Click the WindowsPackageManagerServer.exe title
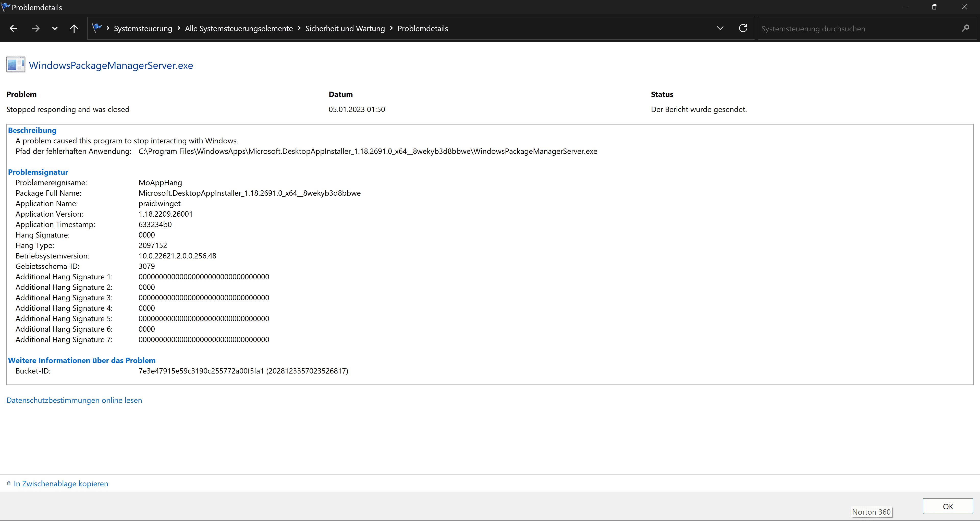This screenshot has height=521, width=980. (111, 65)
